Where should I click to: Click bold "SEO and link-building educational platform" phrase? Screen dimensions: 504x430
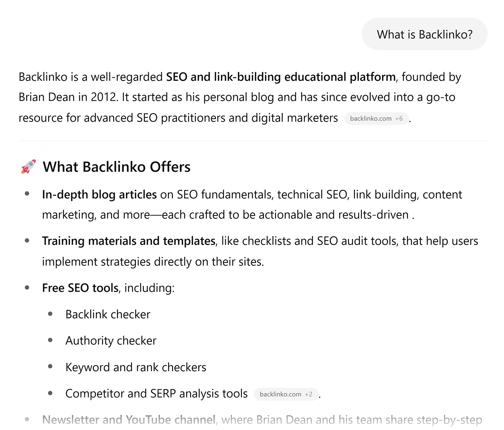pos(281,77)
